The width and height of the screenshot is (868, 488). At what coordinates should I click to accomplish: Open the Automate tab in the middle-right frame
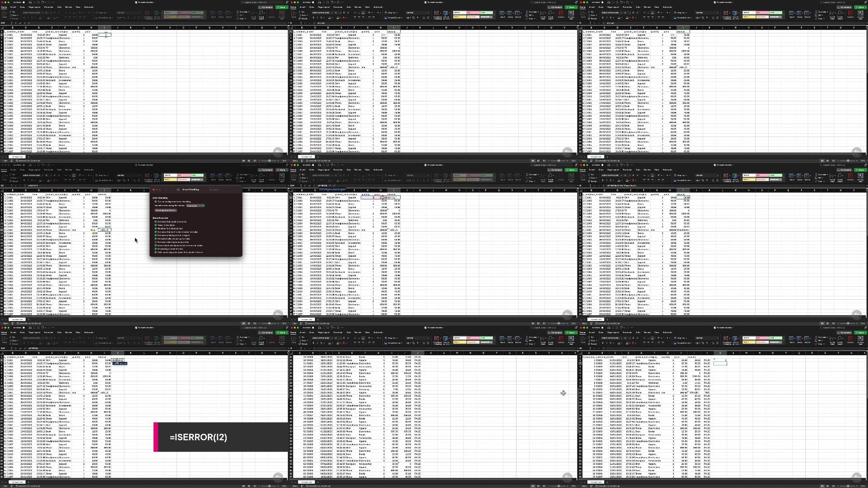pos(667,170)
